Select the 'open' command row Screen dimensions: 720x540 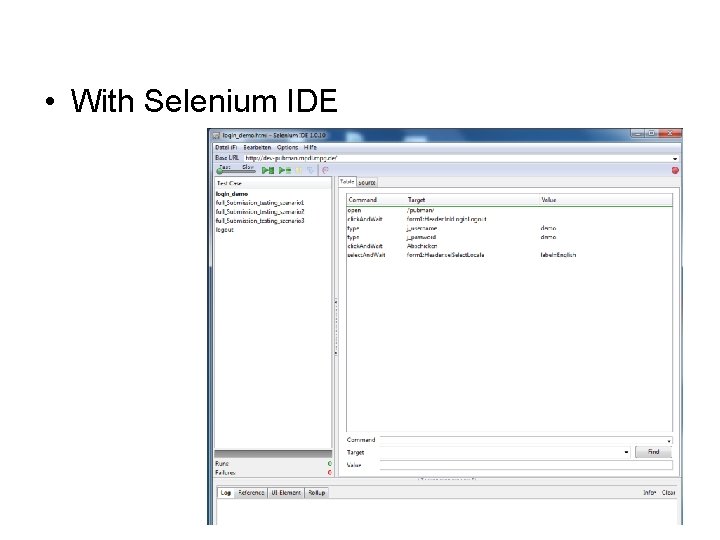pyautogui.click(x=509, y=210)
